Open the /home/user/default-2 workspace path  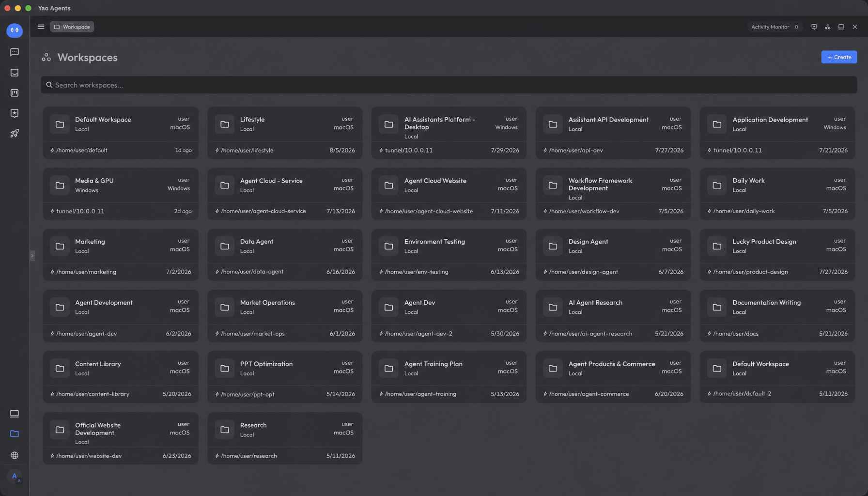click(742, 394)
